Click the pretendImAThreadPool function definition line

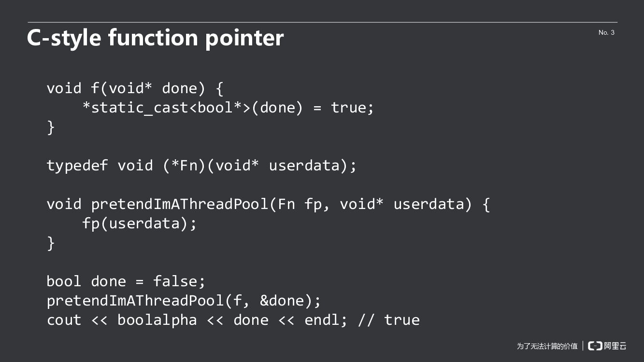(x=268, y=204)
